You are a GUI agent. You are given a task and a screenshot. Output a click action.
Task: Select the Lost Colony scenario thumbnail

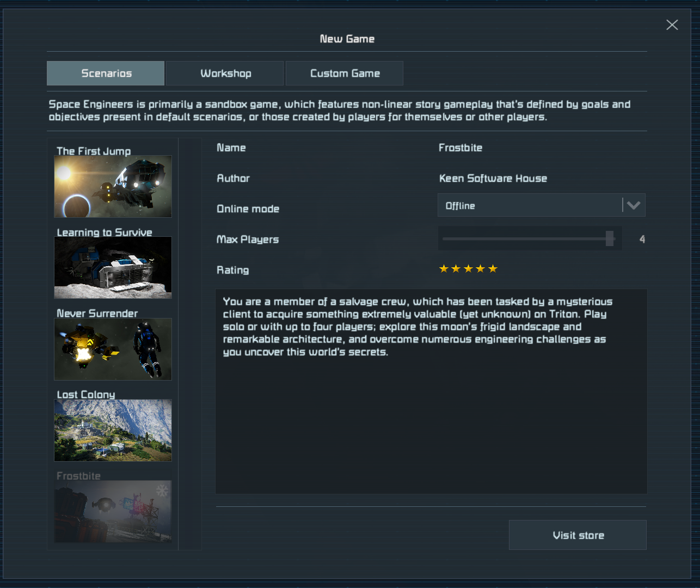coord(113,430)
